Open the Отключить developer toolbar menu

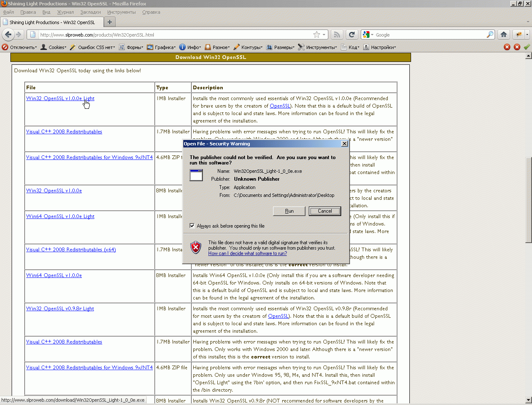(20, 47)
